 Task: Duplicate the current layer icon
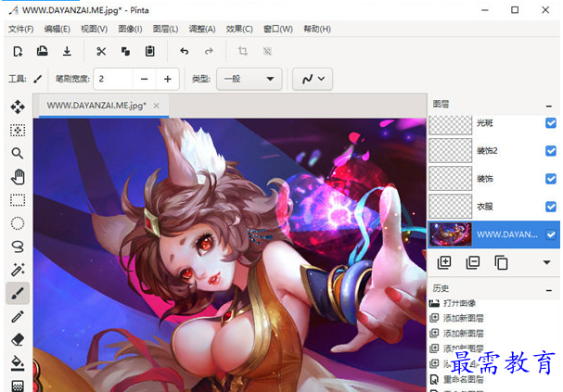501,262
